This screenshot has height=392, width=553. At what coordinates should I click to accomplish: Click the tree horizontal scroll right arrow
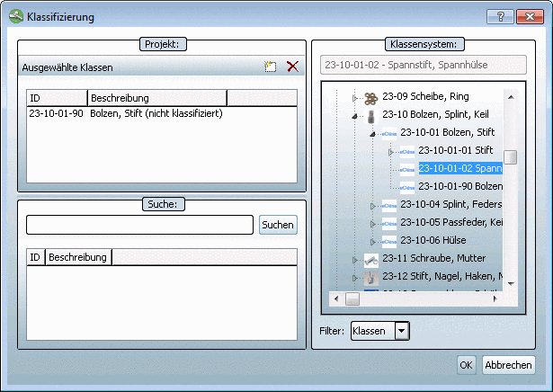click(x=495, y=298)
